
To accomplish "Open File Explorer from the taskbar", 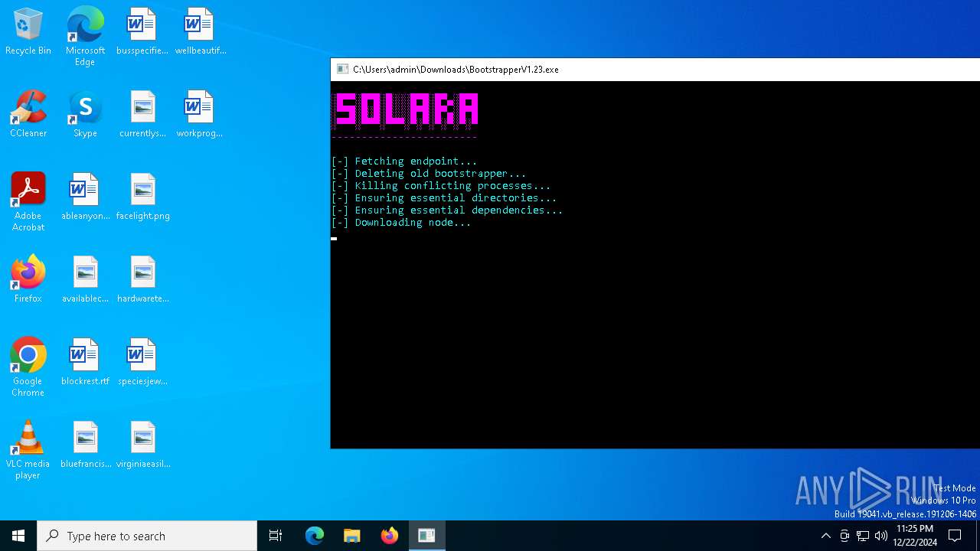I will 352,536.
